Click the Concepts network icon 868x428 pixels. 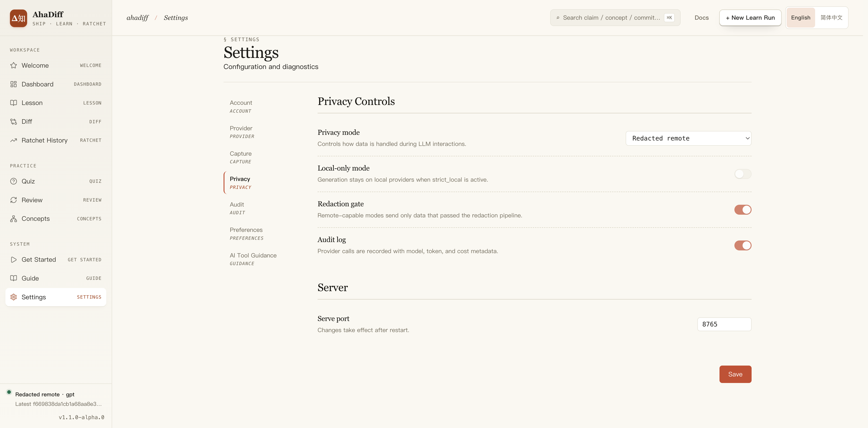pyautogui.click(x=14, y=219)
